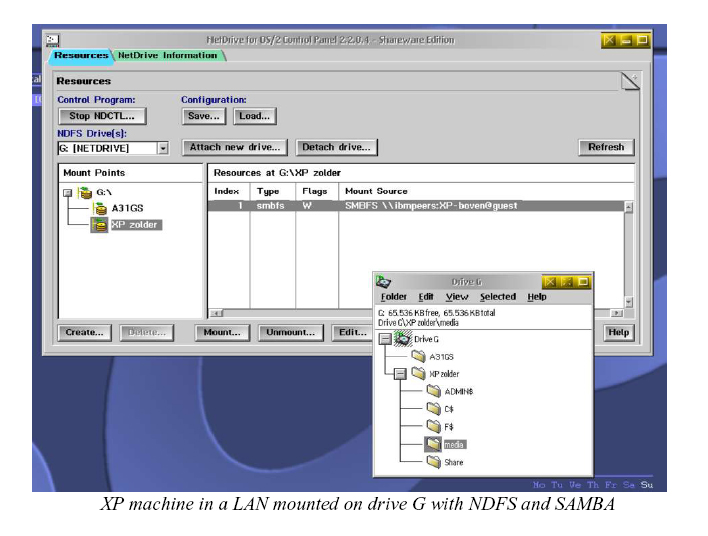Click the SMBFS \\ibmpeers:XP-boven@guest mount source

(x=431, y=206)
